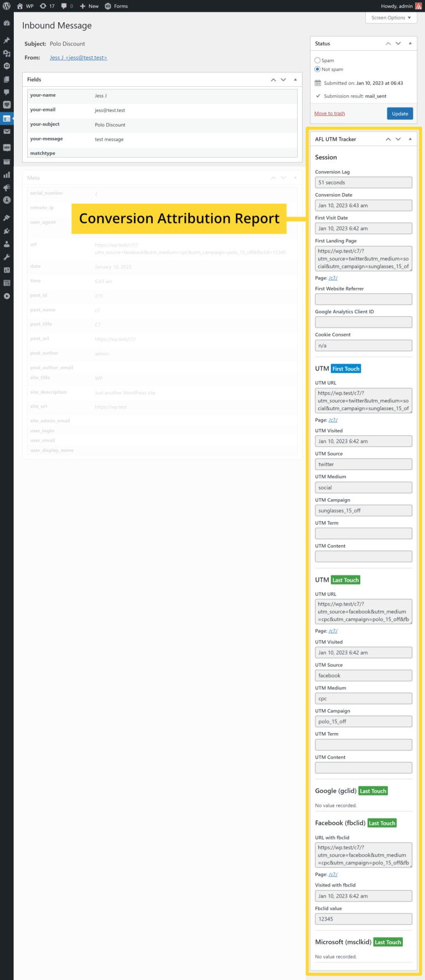The height and width of the screenshot is (980, 425).
Task: Open Settings sliders icon in sidebar
Action: pos(7,270)
